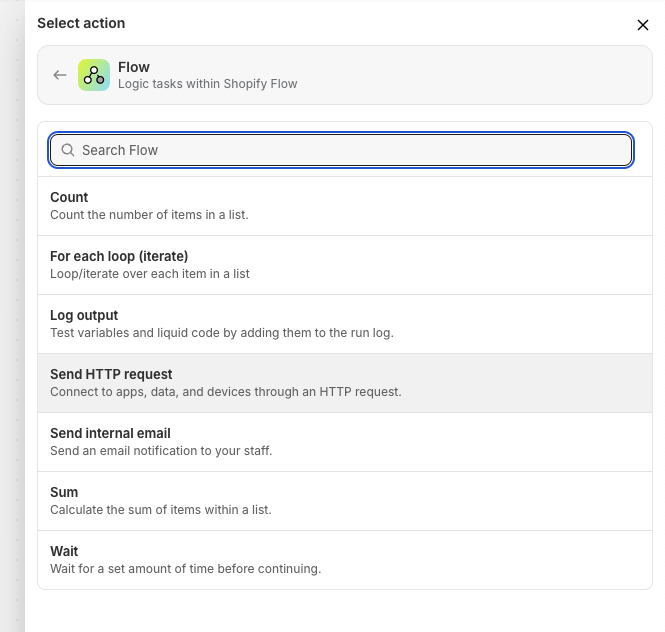The height and width of the screenshot is (632, 665).
Task: Click the magnifier icon in search box
Action: (x=68, y=150)
